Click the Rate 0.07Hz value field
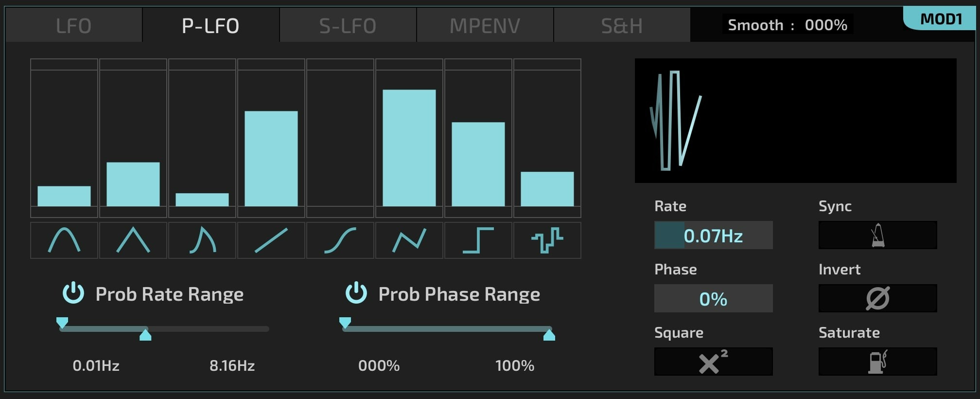The width and height of the screenshot is (980, 399). [x=713, y=236]
